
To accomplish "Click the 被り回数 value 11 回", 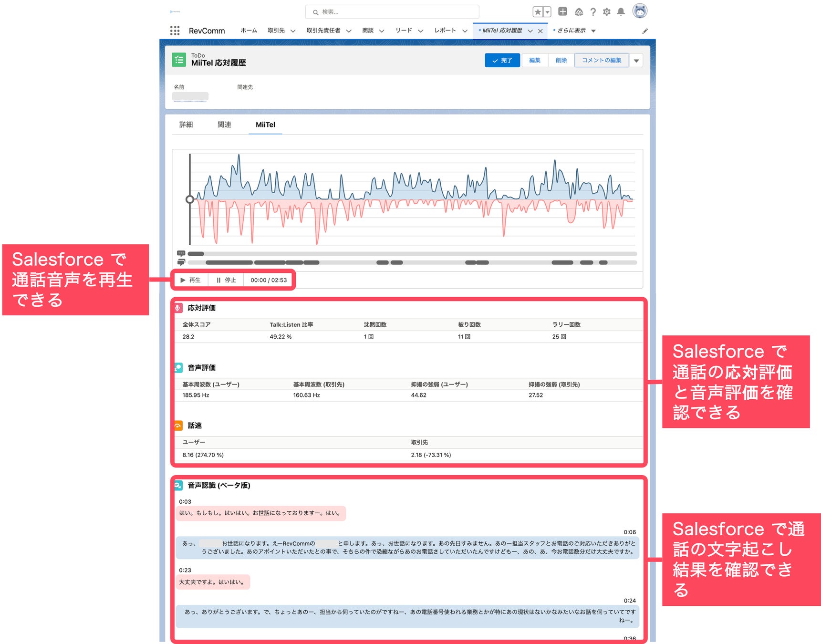I will pyautogui.click(x=464, y=337).
